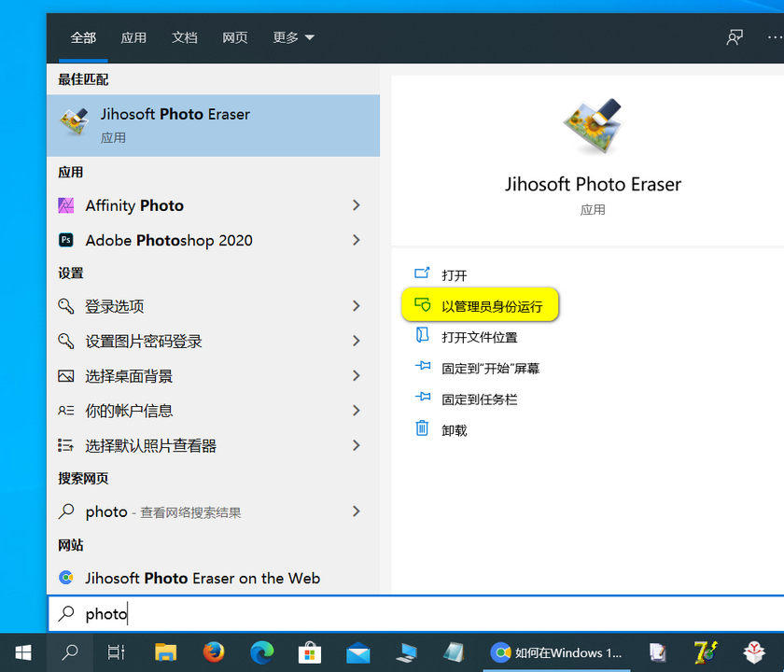Open Task View on the taskbar
The width and height of the screenshot is (784, 672).
[x=116, y=652]
